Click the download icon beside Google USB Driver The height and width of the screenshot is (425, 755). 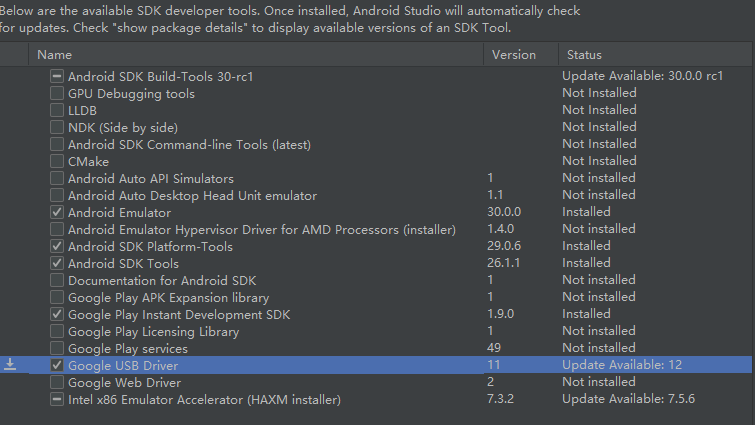pos(10,365)
